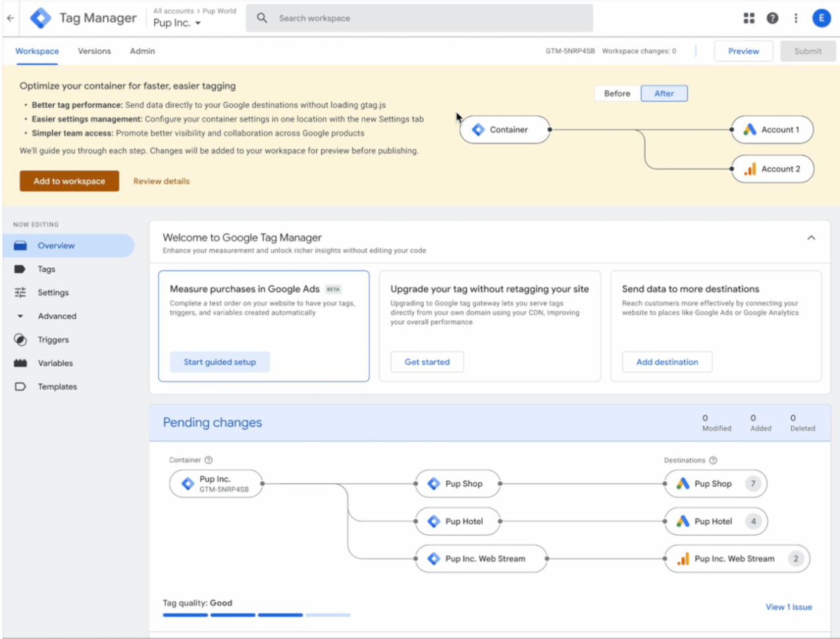
Task: Click the 0 Modified counter
Action: 716,423
